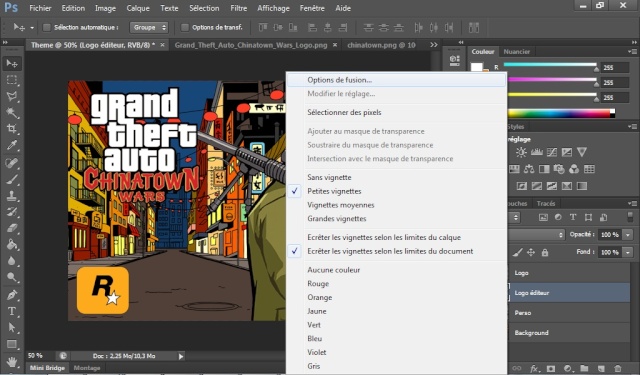Select the Clone Stamp tool
Screen dimensions: 640x375
coord(12,195)
